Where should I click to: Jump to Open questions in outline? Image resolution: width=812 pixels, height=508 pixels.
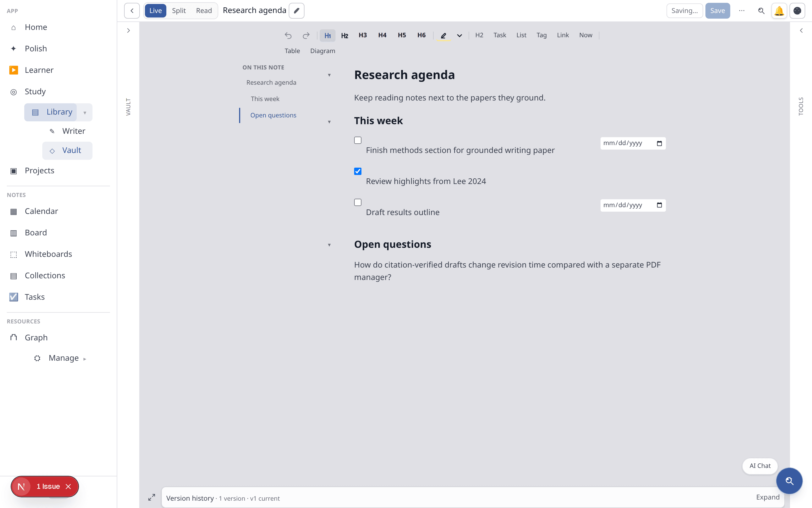tap(273, 116)
